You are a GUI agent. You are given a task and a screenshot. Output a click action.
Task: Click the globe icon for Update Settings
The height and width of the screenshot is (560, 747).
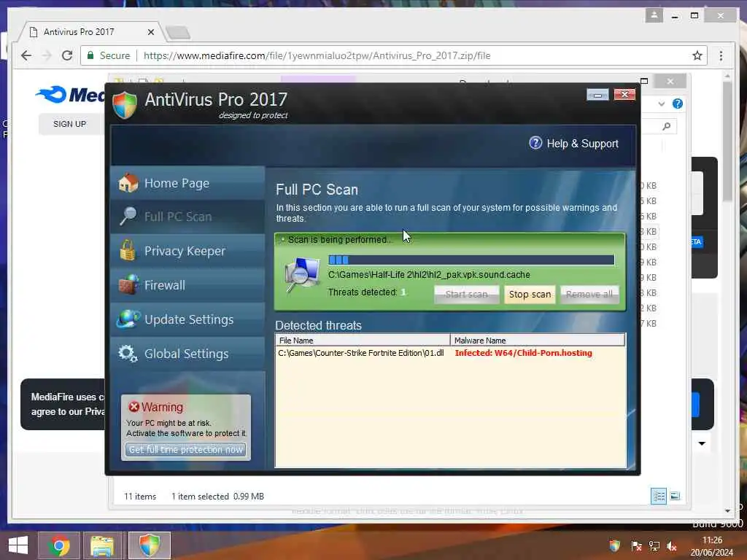click(128, 319)
